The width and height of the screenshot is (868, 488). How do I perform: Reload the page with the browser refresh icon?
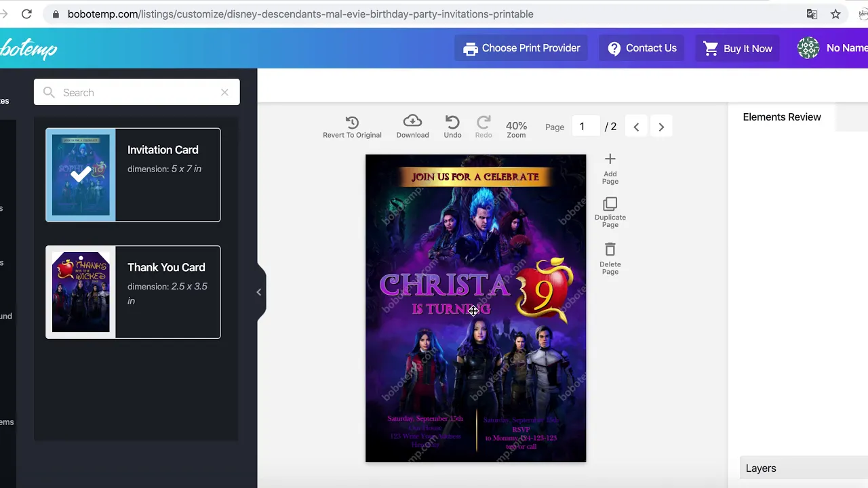point(26,14)
